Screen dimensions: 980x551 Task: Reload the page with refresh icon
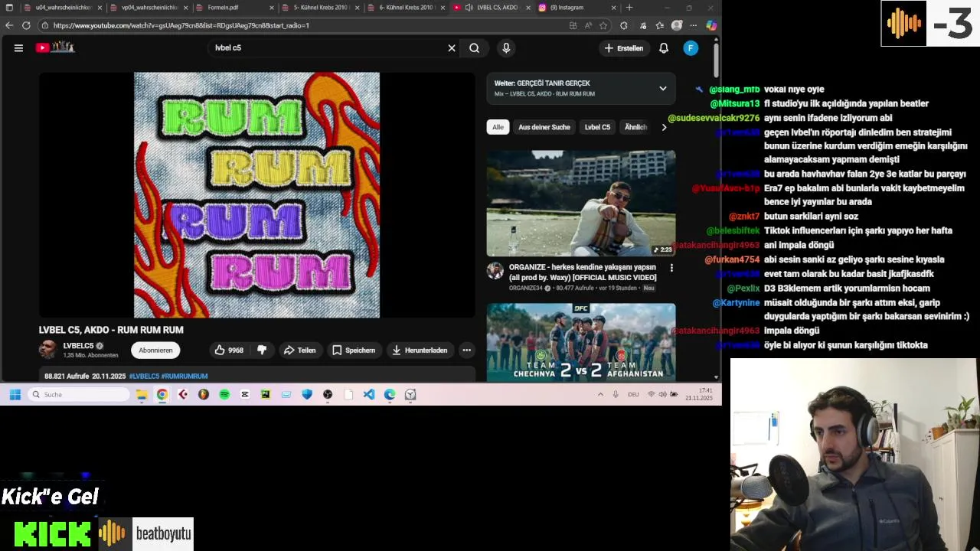click(x=26, y=25)
